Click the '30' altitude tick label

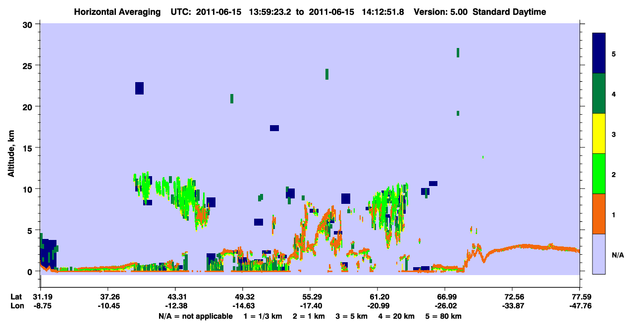tap(29, 24)
